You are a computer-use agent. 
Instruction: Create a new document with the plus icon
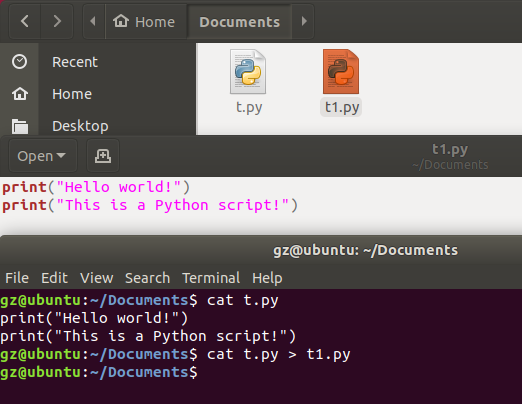[103, 156]
